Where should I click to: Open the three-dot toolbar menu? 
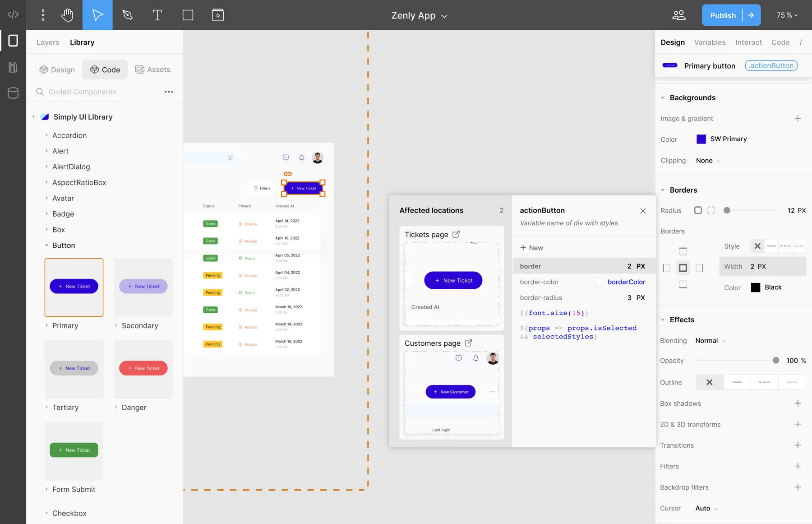pyautogui.click(x=43, y=15)
